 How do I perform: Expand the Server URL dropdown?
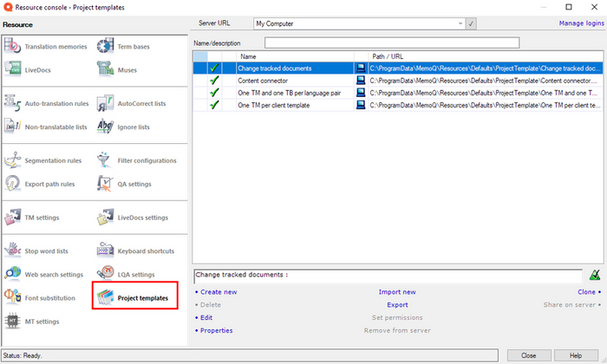point(460,23)
